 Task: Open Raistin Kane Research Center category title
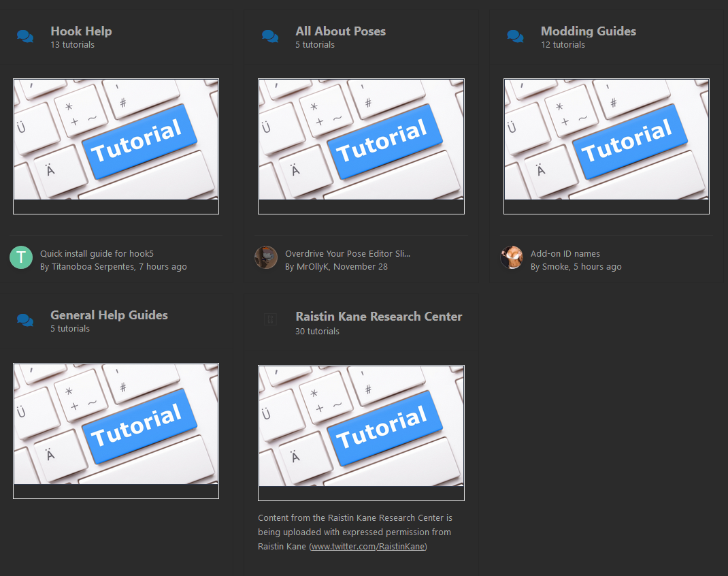pos(379,317)
